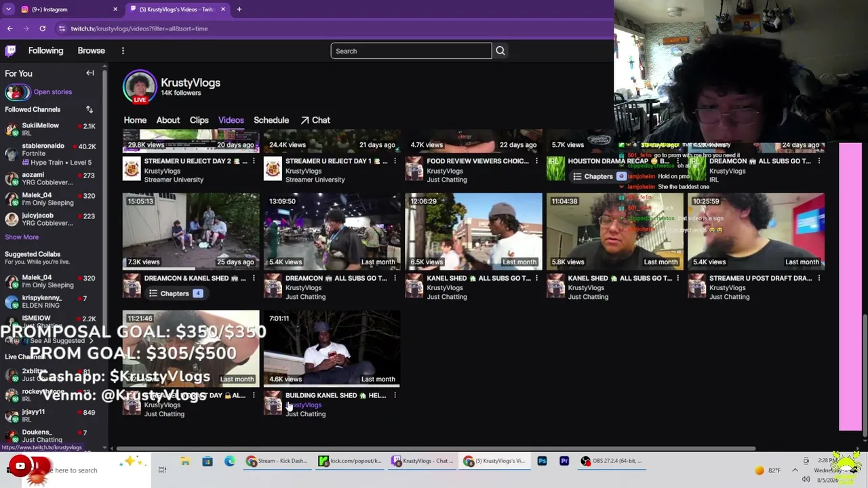This screenshot has height=488, width=868.
Task: Open KrustyVlogs channel avatar
Action: [x=140, y=87]
